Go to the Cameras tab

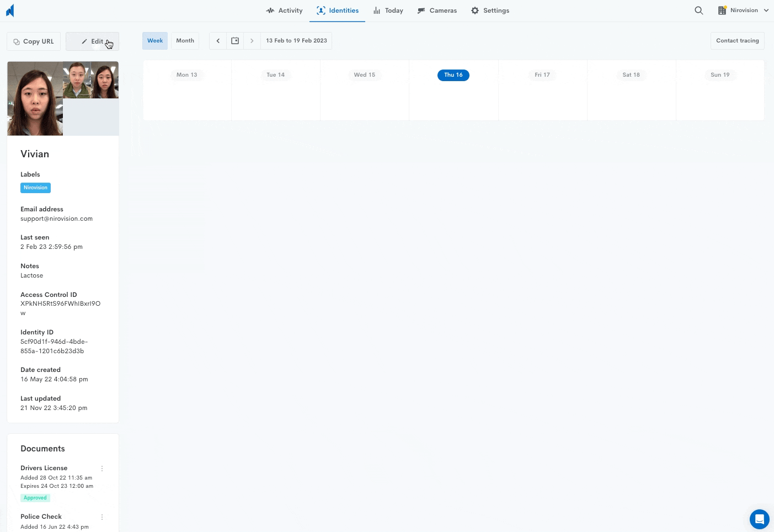[x=437, y=10]
